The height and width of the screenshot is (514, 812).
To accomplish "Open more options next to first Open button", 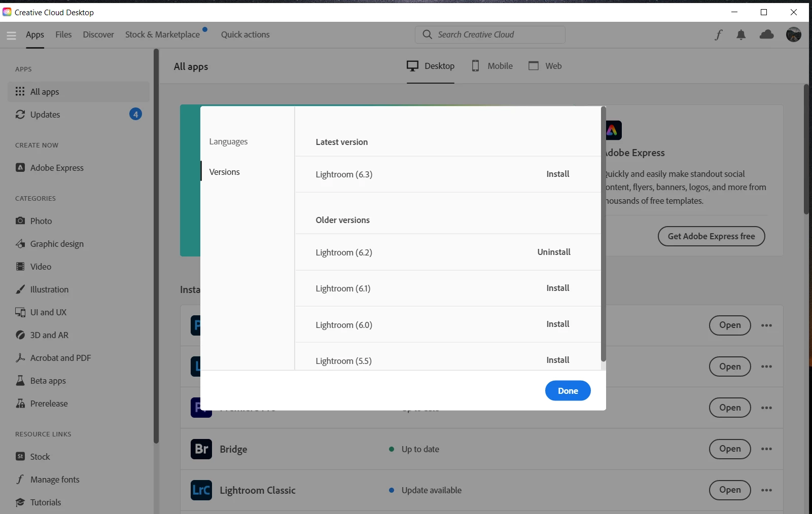I will pyautogui.click(x=766, y=325).
